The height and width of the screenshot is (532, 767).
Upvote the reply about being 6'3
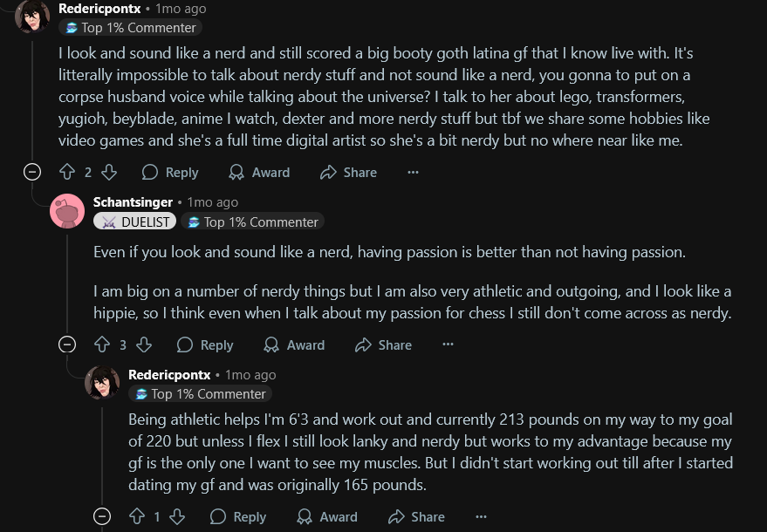[136, 517]
